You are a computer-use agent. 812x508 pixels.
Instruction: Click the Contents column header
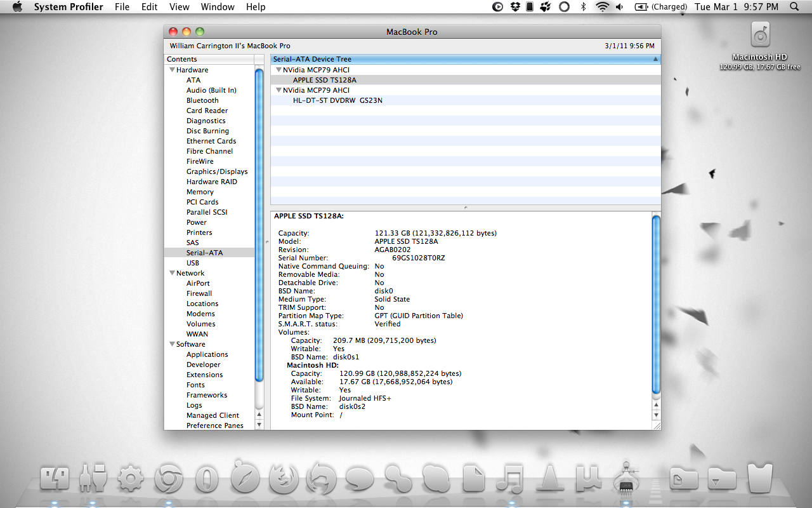pos(209,59)
